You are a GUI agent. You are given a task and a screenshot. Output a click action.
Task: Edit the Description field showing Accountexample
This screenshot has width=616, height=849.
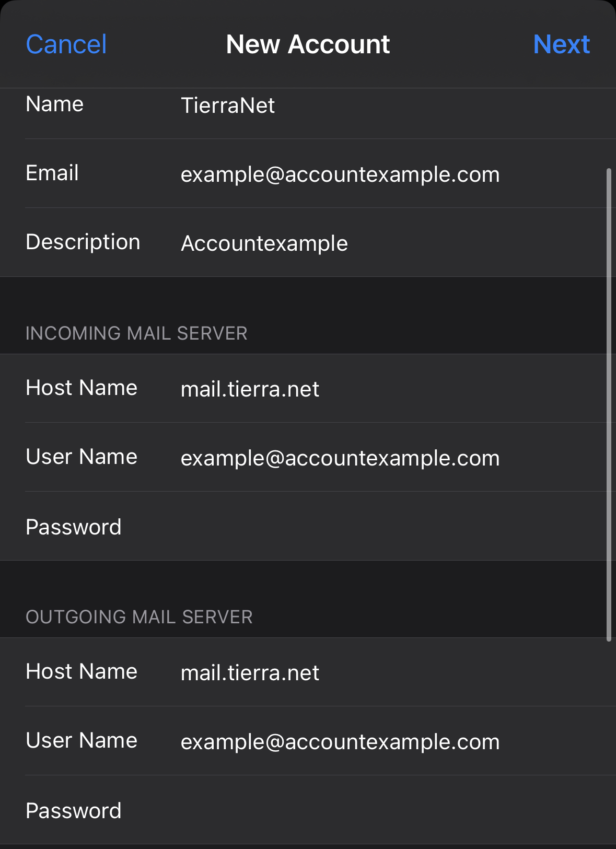pyautogui.click(x=264, y=243)
